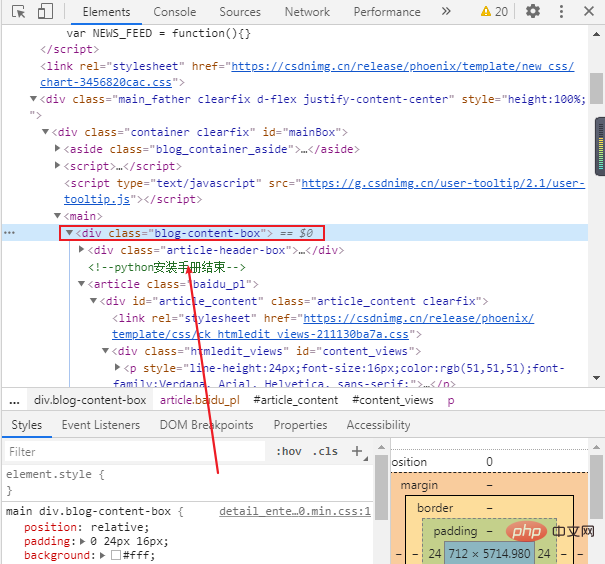The width and height of the screenshot is (605, 564).
Task: Click the position: relative declaration
Action: [x=86, y=527]
